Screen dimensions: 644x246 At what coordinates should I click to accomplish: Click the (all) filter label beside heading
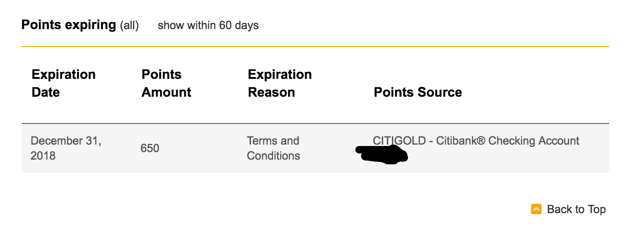(x=129, y=25)
